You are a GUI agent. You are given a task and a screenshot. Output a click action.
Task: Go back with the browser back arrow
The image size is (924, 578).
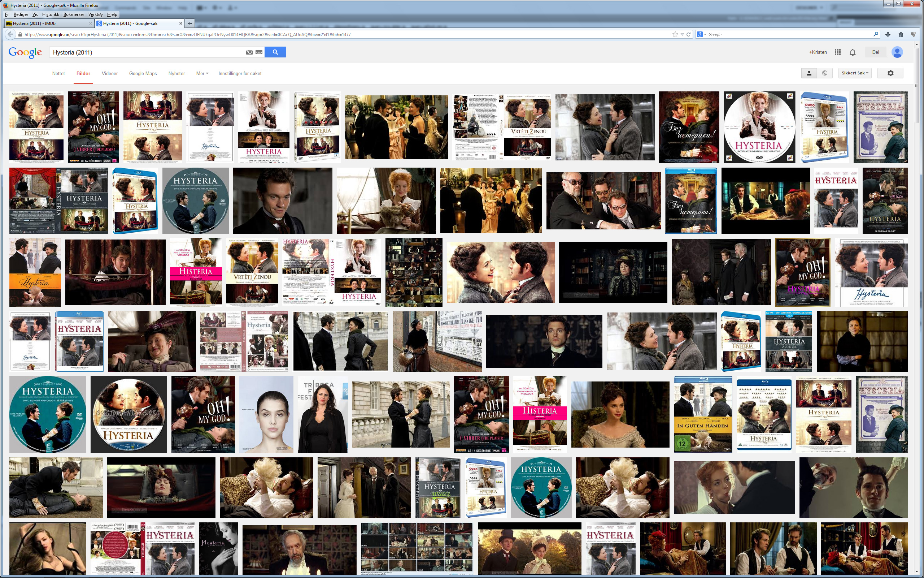point(10,34)
